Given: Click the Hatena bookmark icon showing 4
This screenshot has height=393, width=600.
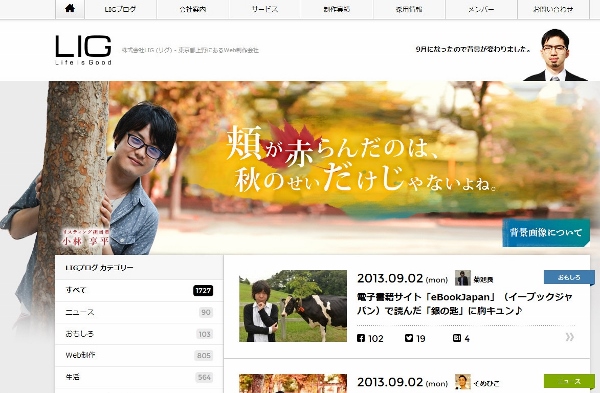Looking at the screenshot, I should click(457, 338).
